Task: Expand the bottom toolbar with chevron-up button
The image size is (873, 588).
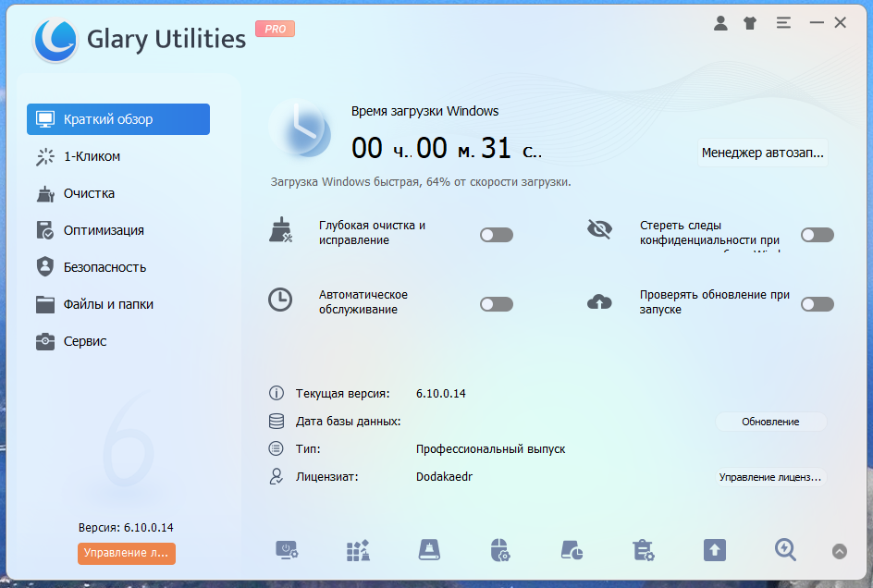Action: click(x=840, y=551)
